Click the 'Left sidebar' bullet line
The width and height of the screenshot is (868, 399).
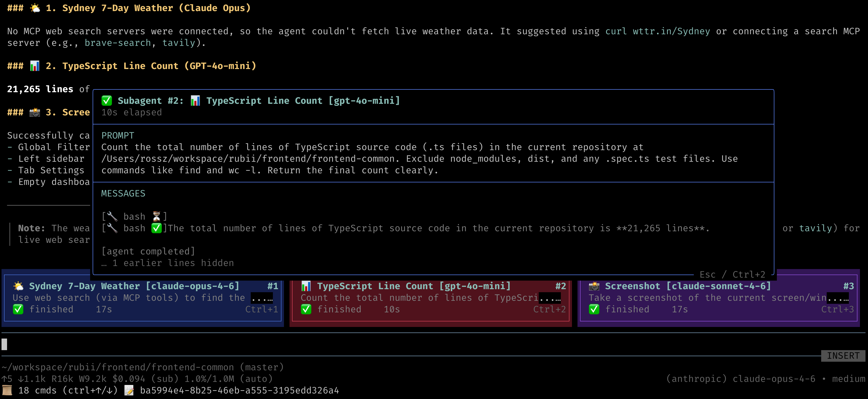point(46,159)
